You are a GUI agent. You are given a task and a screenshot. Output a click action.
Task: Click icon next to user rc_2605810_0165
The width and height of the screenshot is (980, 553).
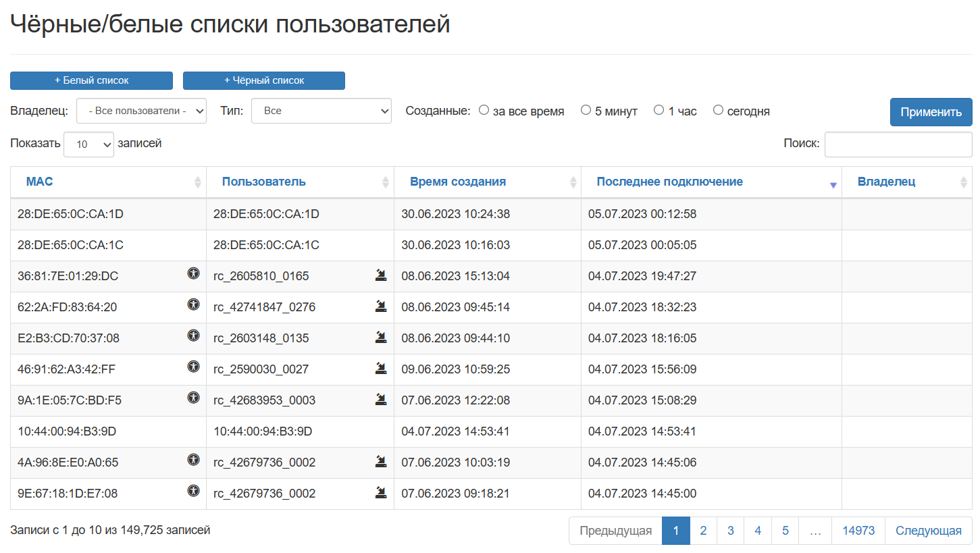[382, 274]
